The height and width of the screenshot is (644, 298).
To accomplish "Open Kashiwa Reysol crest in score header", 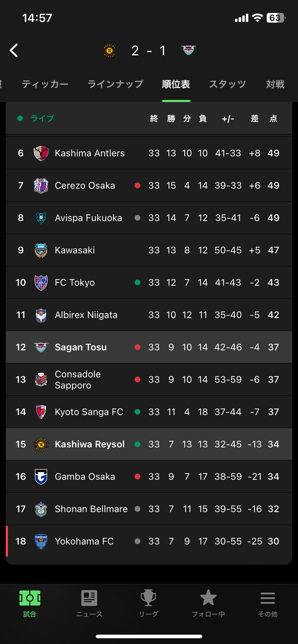I will click(109, 51).
